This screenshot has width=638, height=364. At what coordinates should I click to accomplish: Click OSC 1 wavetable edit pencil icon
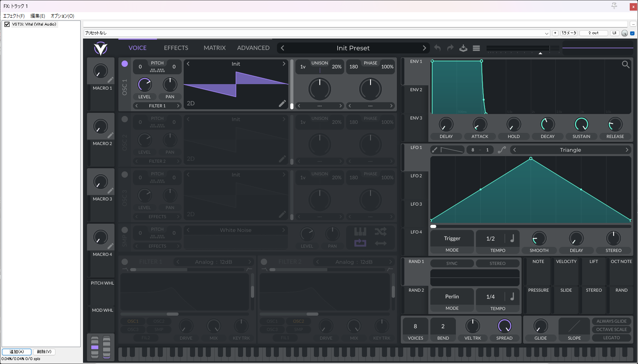282,103
